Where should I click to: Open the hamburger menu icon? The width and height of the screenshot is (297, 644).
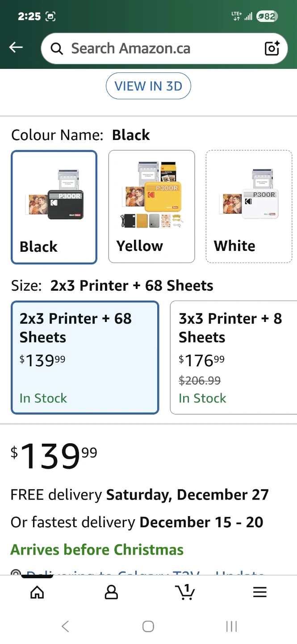(259, 592)
